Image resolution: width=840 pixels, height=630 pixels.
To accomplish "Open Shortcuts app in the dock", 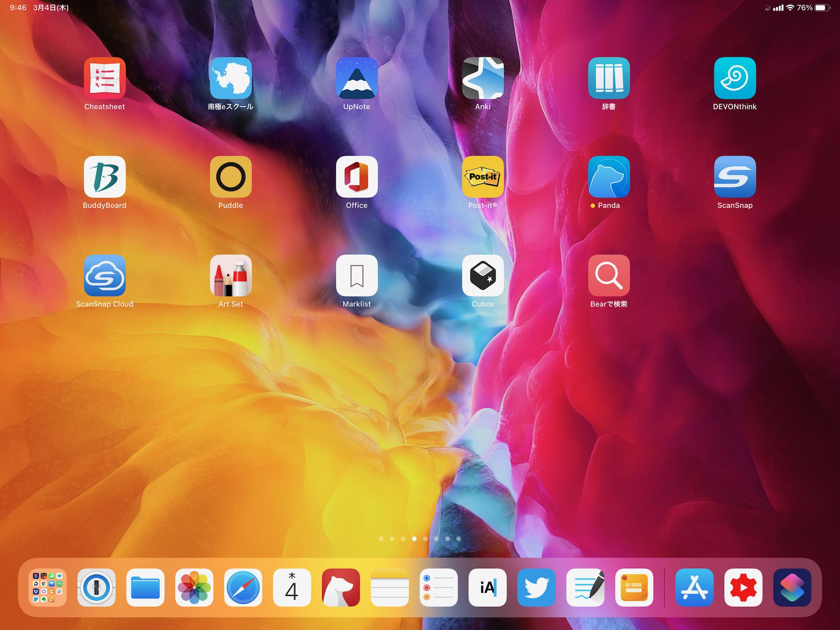I will 792,588.
